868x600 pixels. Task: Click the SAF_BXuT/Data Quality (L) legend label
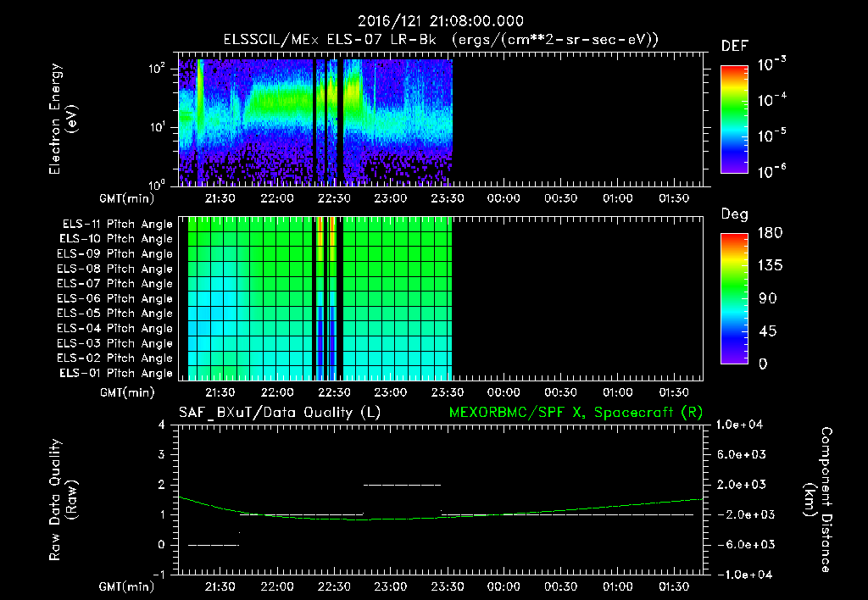tap(279, 412)
